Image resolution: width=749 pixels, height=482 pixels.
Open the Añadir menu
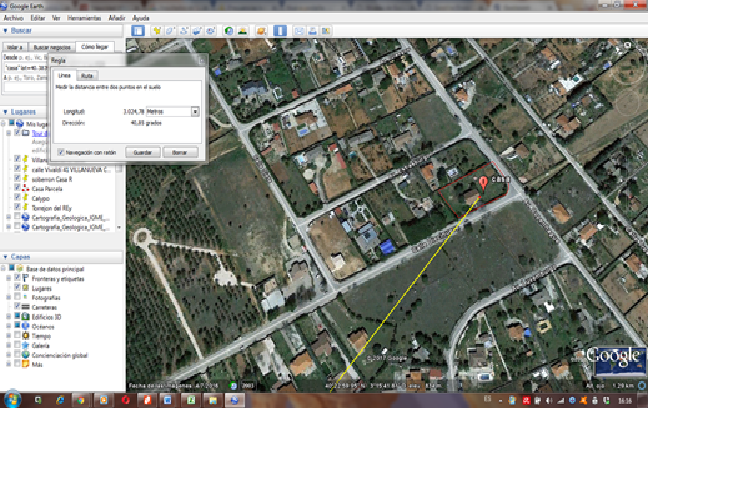click(117, 18)
